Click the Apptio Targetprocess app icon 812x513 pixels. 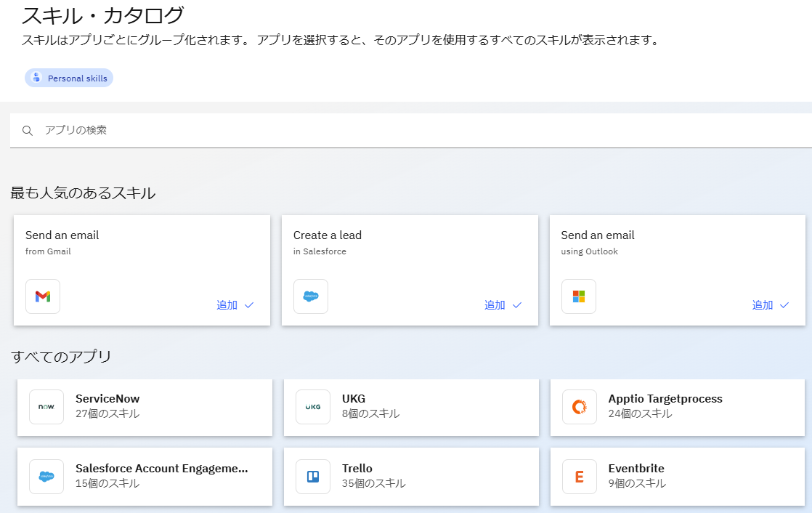[x=580, y=407]
